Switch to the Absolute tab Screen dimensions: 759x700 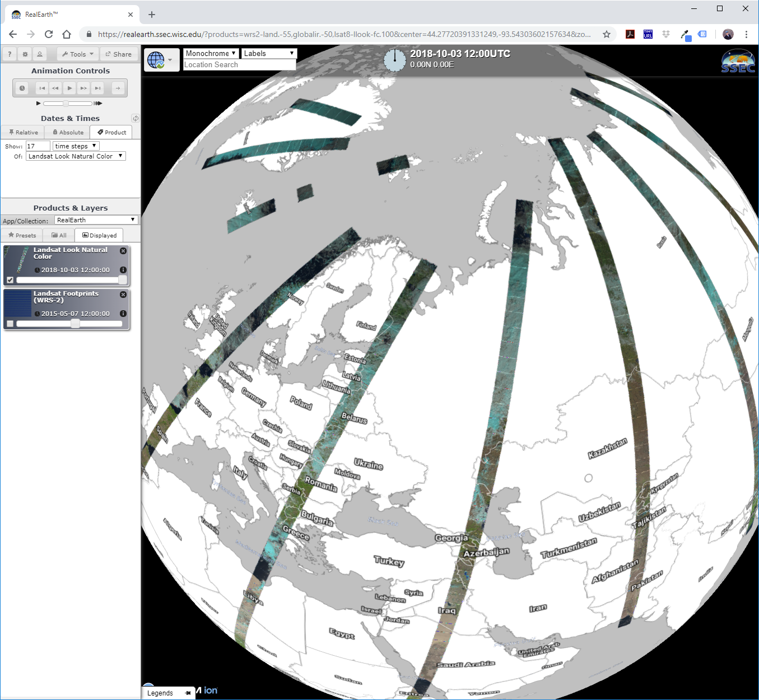pyautogui.click(x=68, y=132)
